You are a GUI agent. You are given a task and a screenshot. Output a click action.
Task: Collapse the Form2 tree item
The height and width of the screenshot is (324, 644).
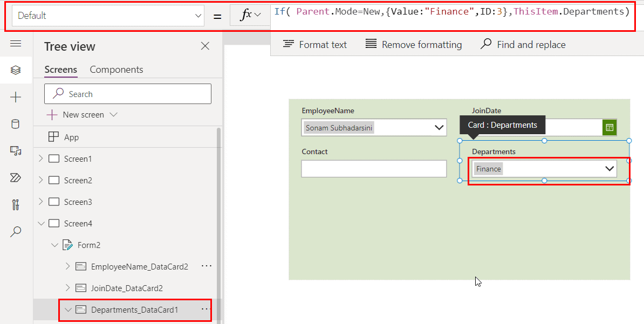(x=54, y=245)
